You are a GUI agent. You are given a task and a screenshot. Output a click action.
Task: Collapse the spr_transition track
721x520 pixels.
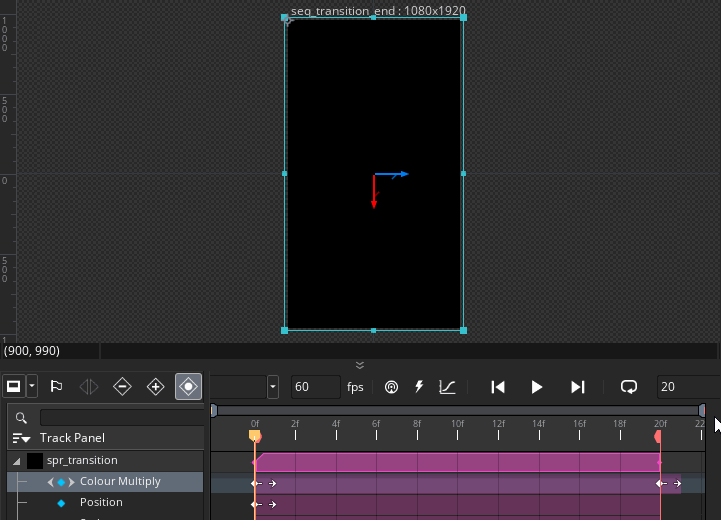pos(16,461)
